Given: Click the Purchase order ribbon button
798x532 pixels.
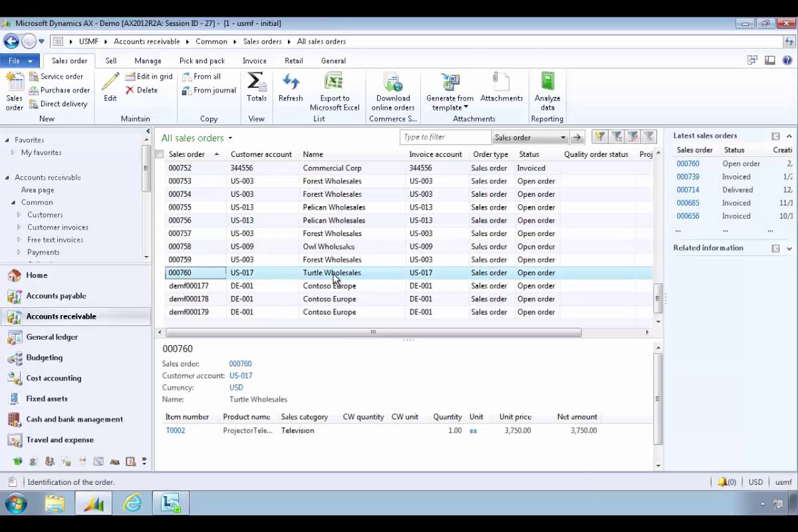Looking at the screenshot, I should click(59, 90).
